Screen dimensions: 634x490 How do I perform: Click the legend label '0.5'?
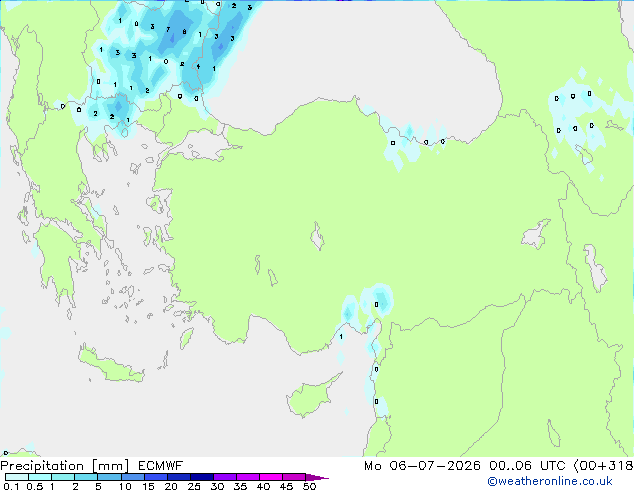pos(34,486)
